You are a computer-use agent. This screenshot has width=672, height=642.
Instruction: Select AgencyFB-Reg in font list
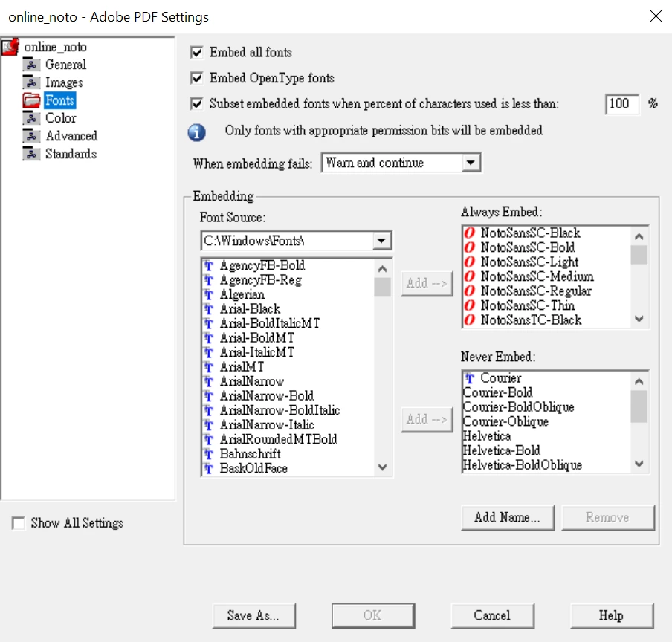261,281
